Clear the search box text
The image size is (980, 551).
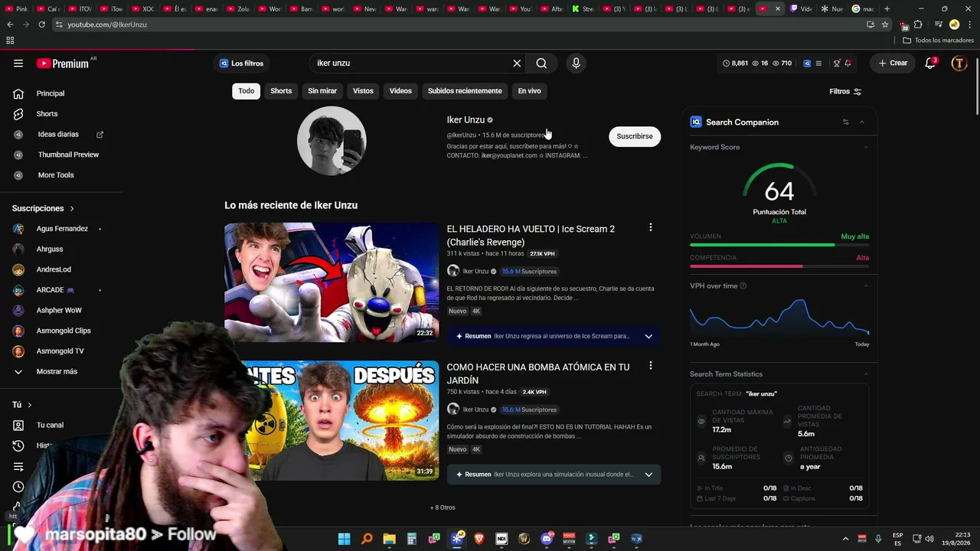point(517,64)
